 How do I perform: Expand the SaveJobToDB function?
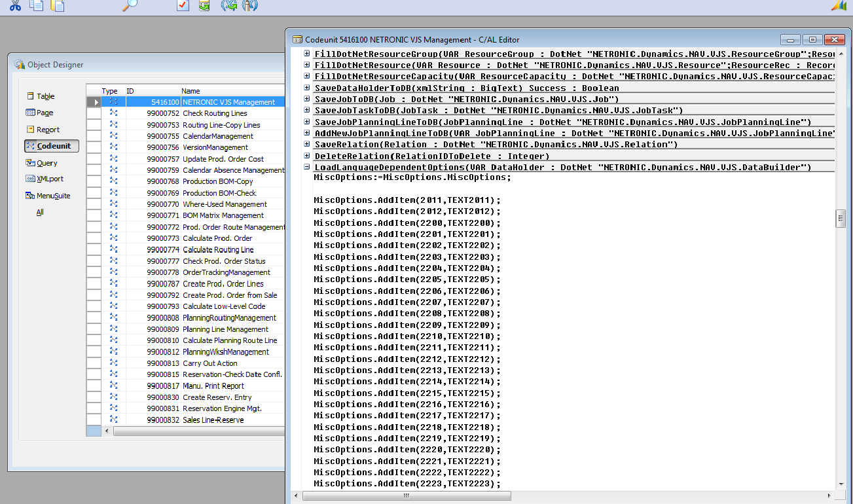click(308, 99)
